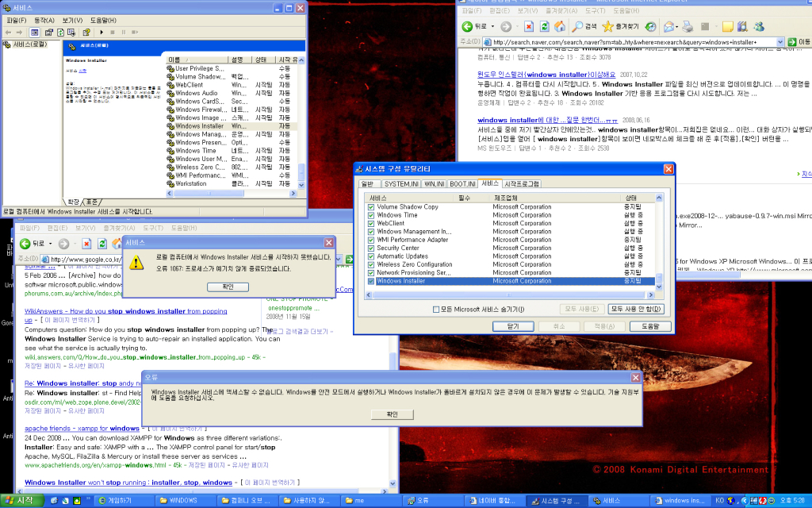Screen dimensions: 812x508
Task: Click the Print icon in the Naver Internet Explorer toolbar
Action: pos(688,26)
